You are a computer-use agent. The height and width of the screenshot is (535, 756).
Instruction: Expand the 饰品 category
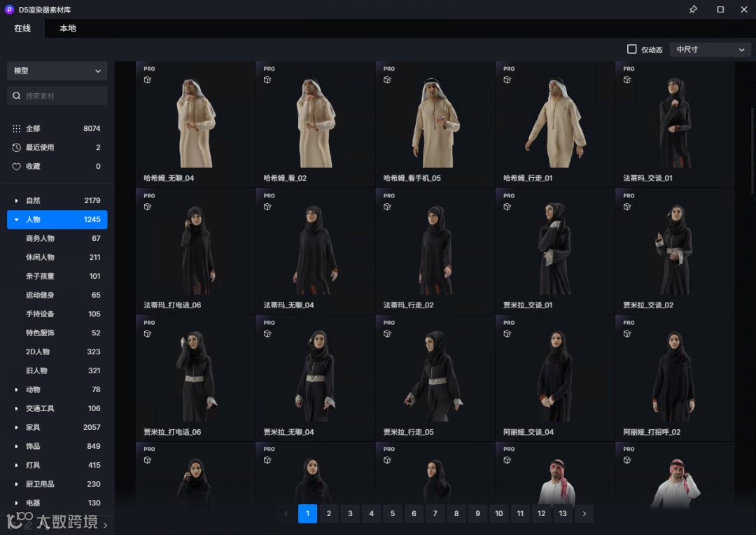[x=16, y=446]
